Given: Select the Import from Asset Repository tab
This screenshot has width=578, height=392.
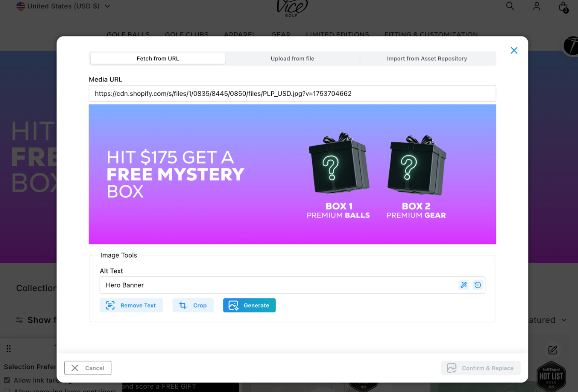Looking at the screenshot, I should [427, 58].
